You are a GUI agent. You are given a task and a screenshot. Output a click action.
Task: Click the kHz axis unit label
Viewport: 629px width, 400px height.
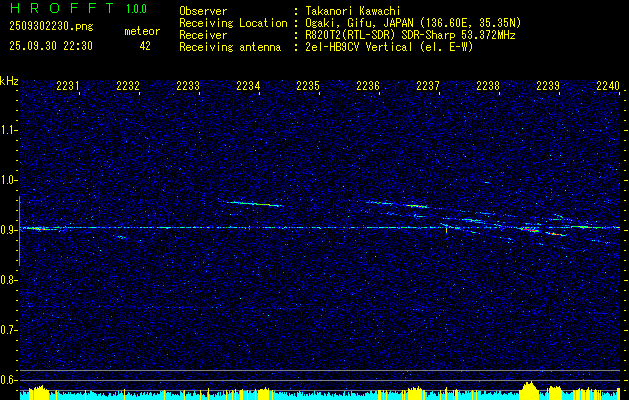point(9,81)
